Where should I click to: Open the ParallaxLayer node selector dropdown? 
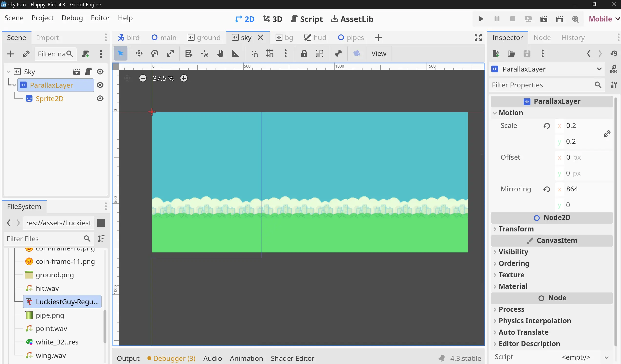click(547, 69)
